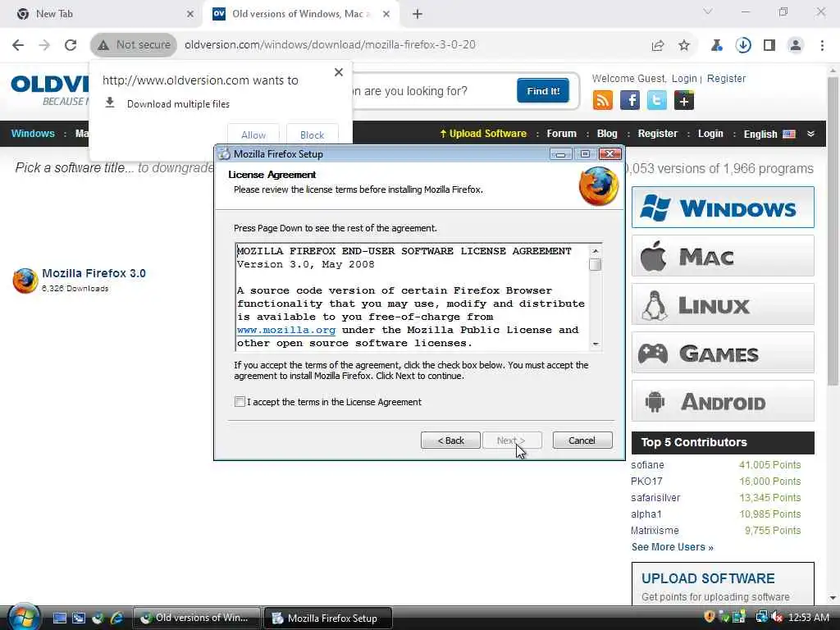The width and height of the screenshot is (840, 630).
Task: Open the Chrome Labs flask icon
Action: click(716, 46)
